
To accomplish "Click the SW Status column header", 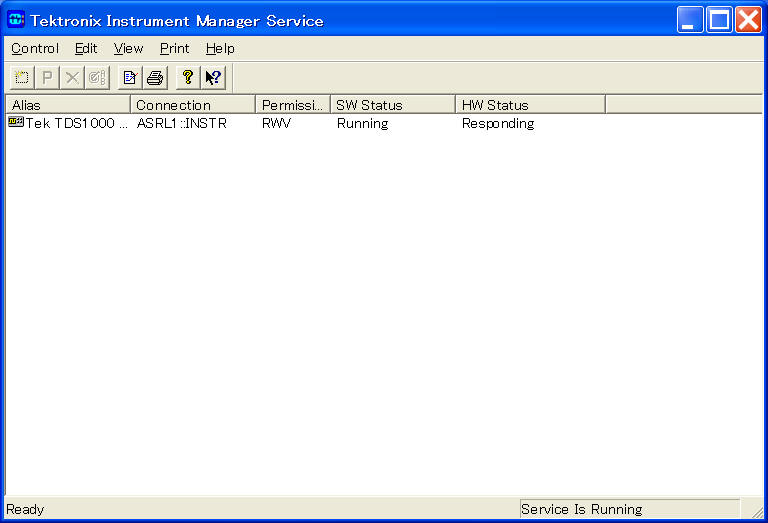I will 393,105.
